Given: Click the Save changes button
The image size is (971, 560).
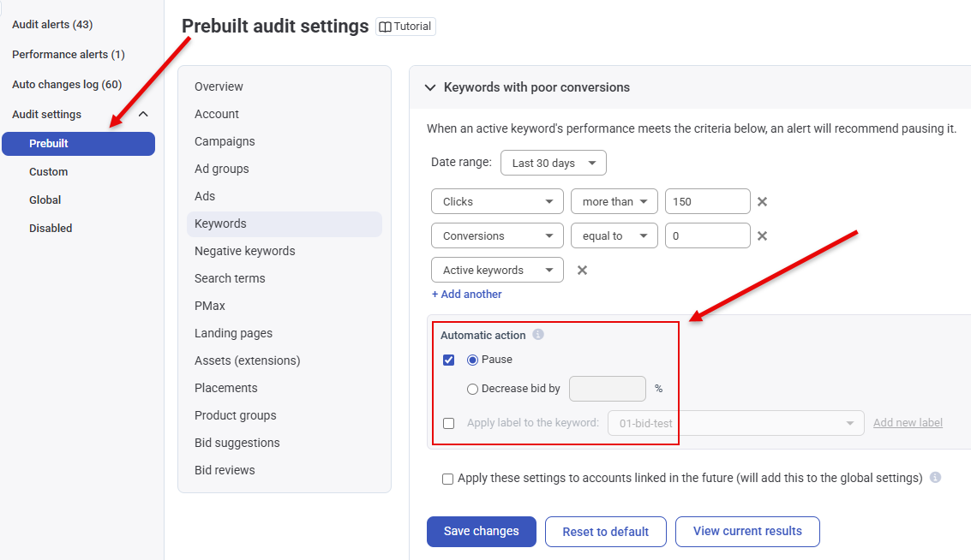Looking at the screenshot, I should click(481, 531).
